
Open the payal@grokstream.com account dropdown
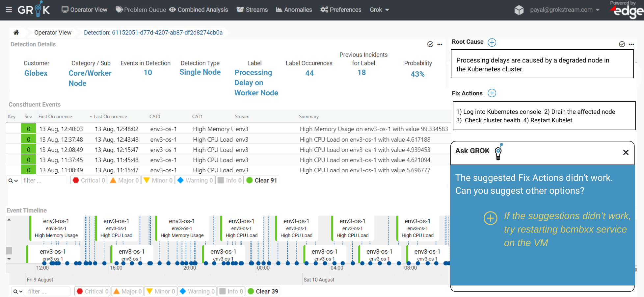point(565,10)
